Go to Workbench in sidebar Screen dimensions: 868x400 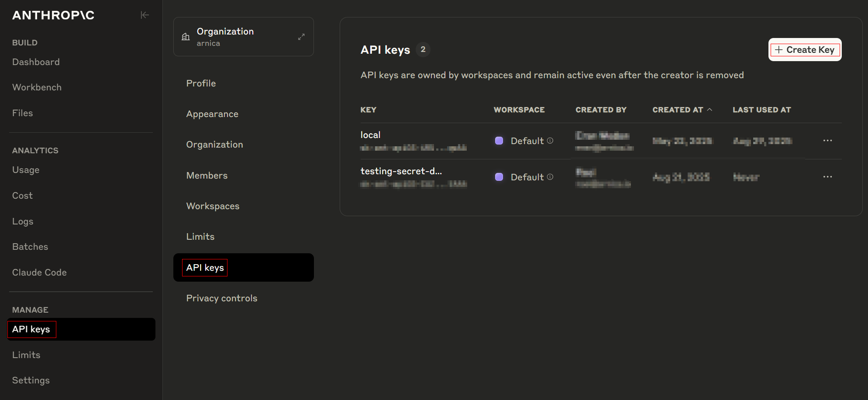pyautogui.click(x=37, y=87)
